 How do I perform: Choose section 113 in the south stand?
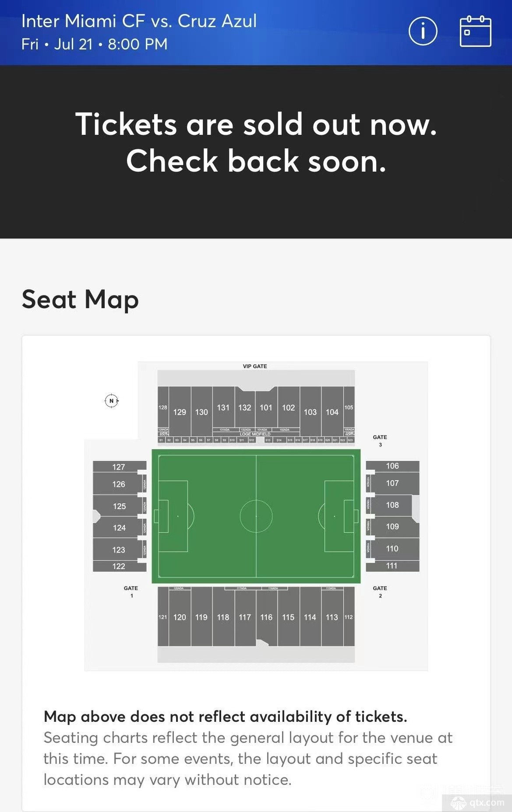coord(332,617)
